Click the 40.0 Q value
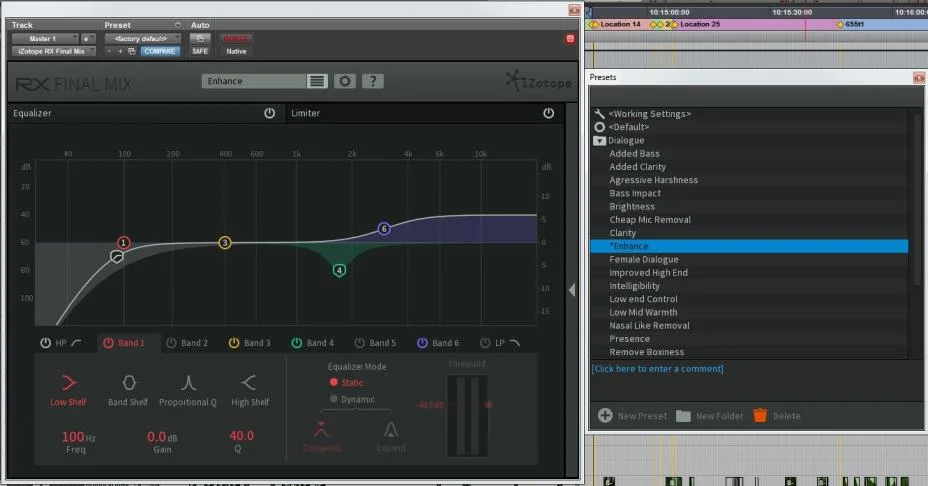The width and height of the screenshot is (928, 486). coord(241,436)
